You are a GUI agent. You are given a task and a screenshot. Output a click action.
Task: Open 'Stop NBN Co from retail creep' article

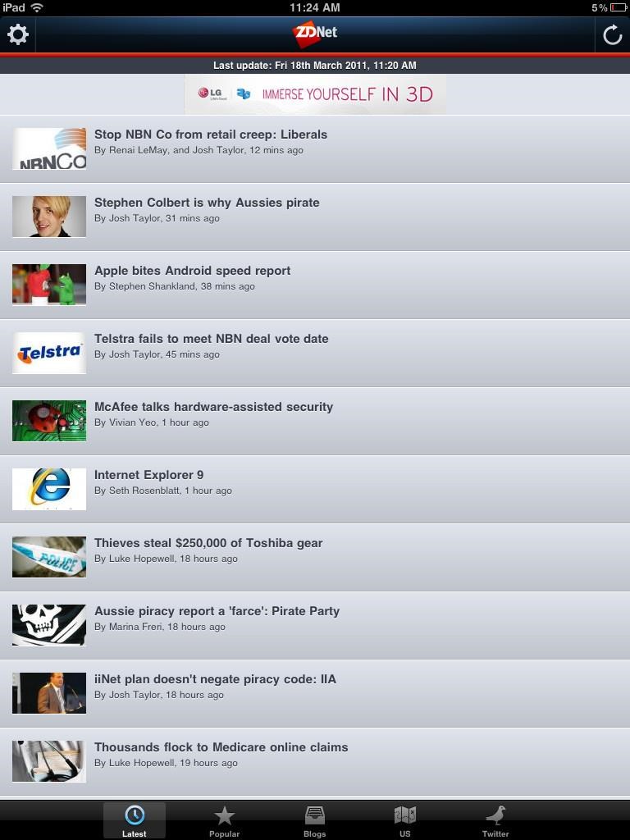point(315,149)
